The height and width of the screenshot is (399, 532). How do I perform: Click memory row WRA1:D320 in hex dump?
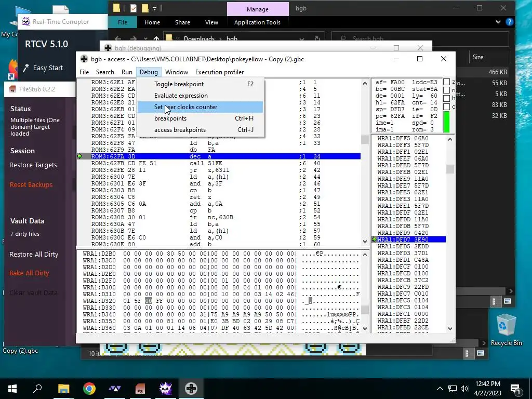(x=220, y=301)
